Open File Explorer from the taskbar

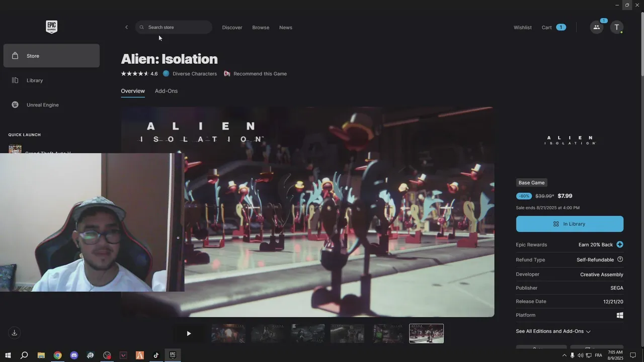coord(41,355)
